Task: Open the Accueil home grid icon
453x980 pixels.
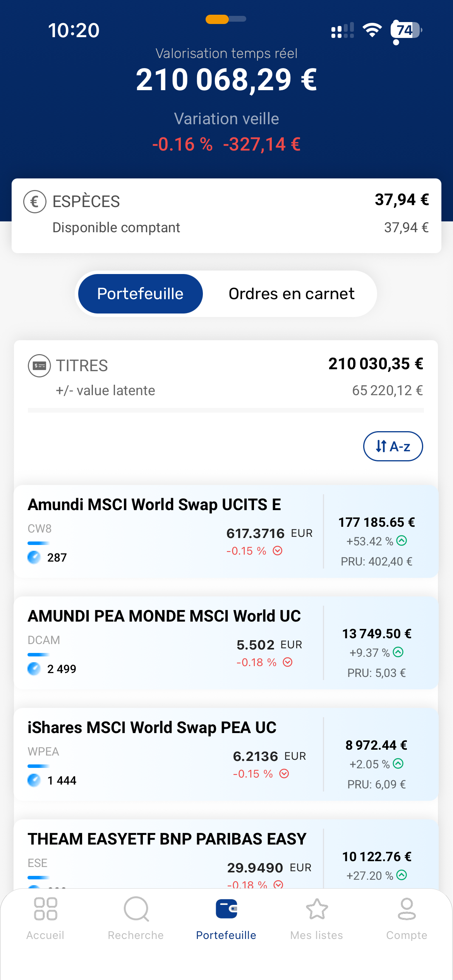Action: pyautogui.click(x=45, y=909)
